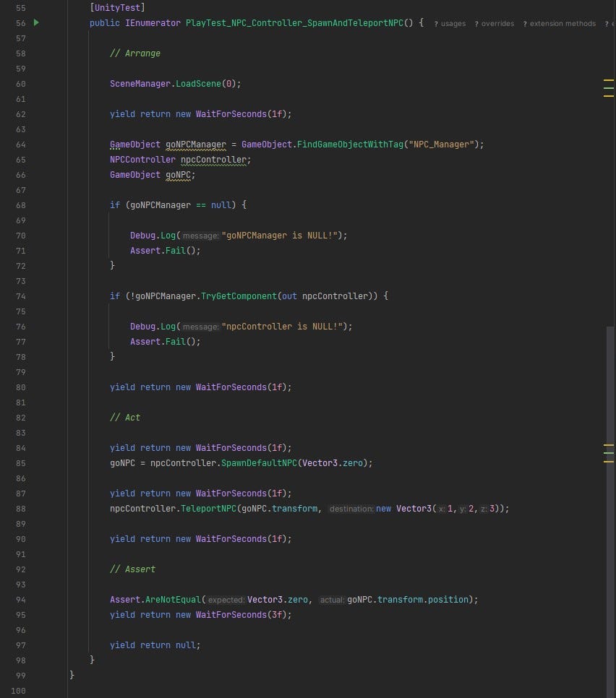
Task: Click the 'actual:' parameter hint
Action: pos(333,600)
